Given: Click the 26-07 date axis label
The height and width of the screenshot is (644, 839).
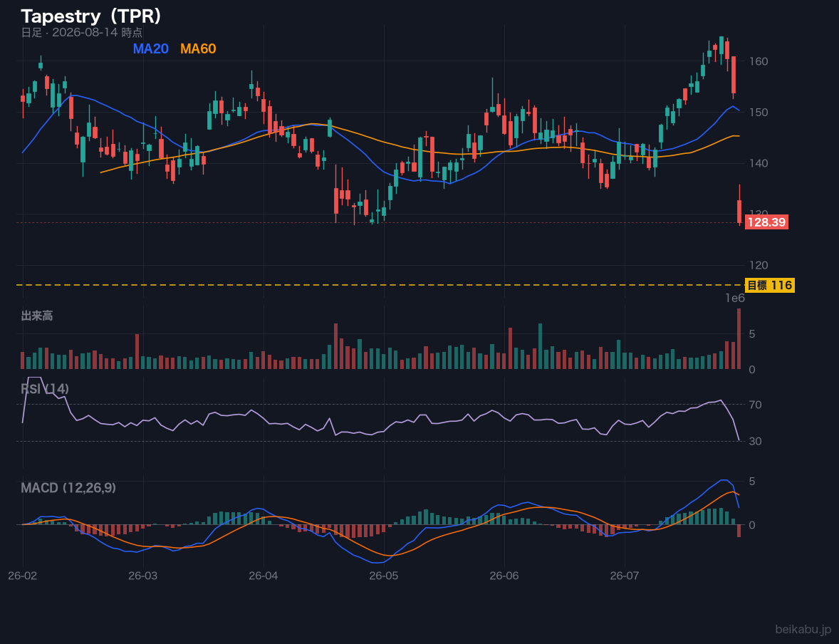Looking at the screenshot, I should click(625, 576).
